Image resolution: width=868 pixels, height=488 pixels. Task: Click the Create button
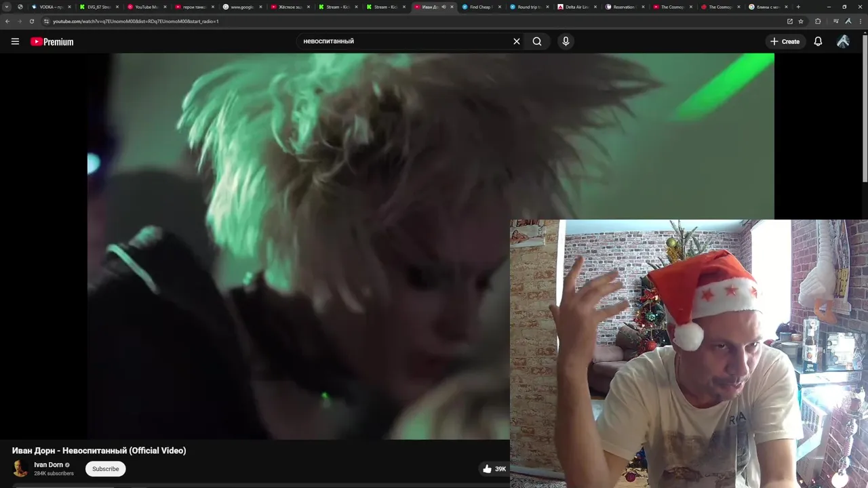[785, 41]
